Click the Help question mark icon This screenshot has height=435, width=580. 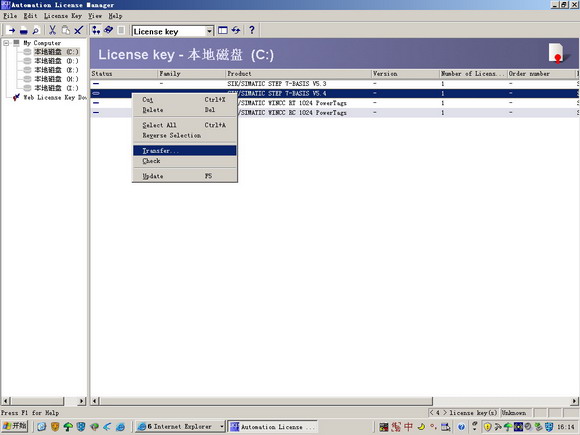252,30
